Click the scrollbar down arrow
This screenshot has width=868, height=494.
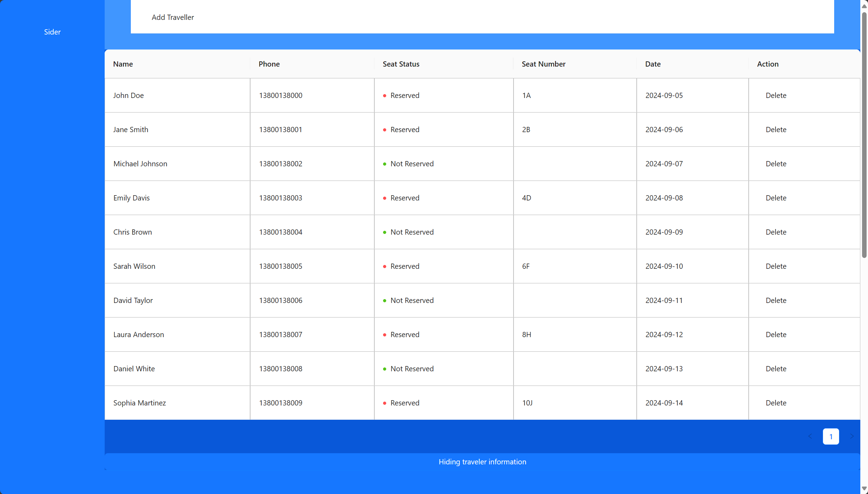(864, 489)
